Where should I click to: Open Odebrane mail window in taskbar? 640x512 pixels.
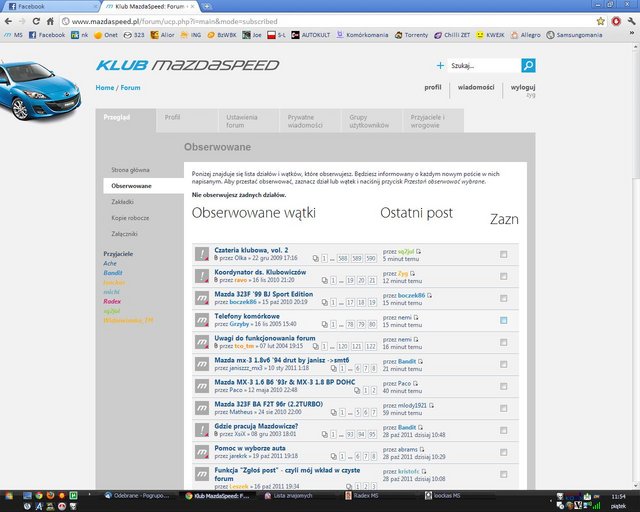coord(137,496)
